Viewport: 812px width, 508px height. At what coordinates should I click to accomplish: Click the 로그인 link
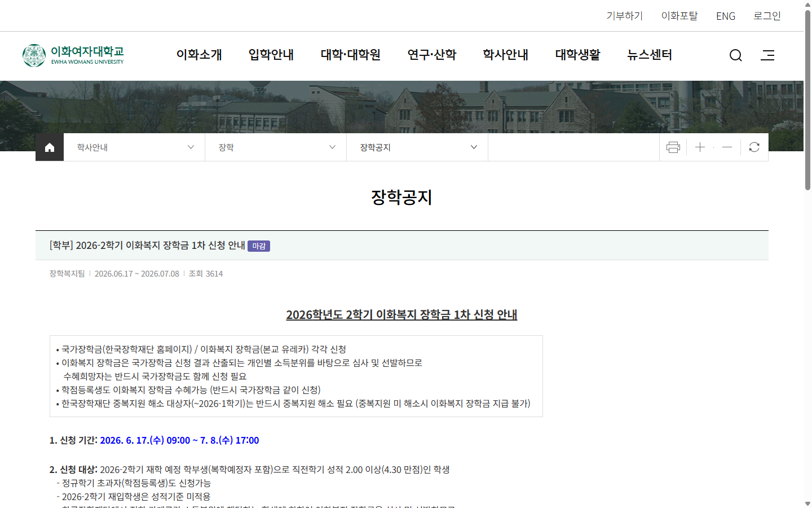pyautogui.click(x=767, y=16)
